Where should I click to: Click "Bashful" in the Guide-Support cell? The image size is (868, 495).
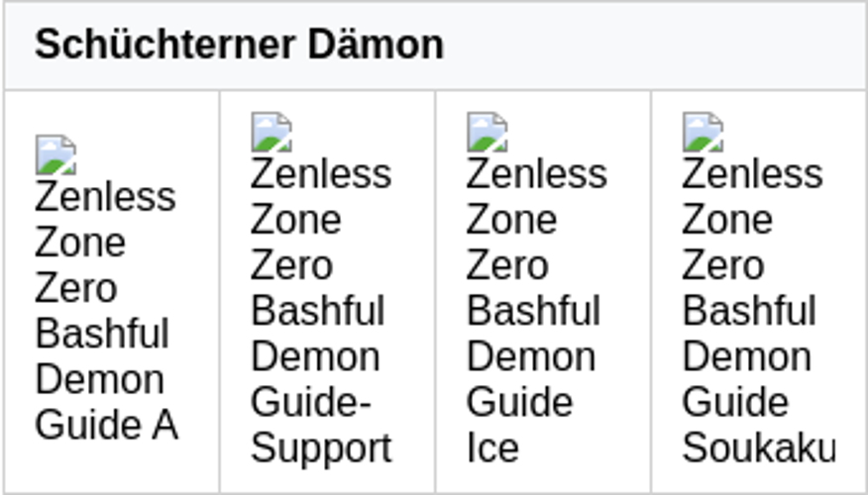point(317,311)
